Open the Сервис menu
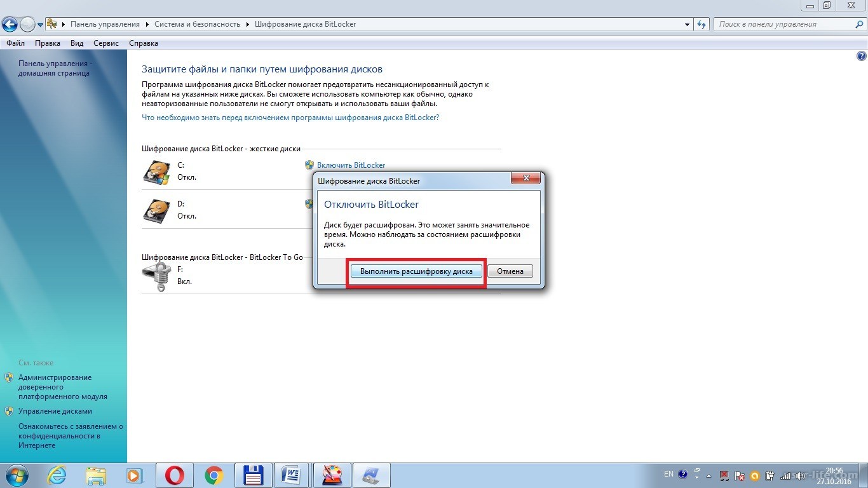868x488 pixels. click(105, 43)
